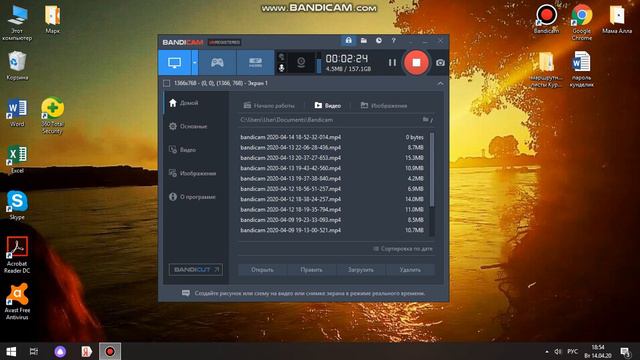Click the Загрузить button
Viewport: 640px width, 360px height.
coord(361,270)
